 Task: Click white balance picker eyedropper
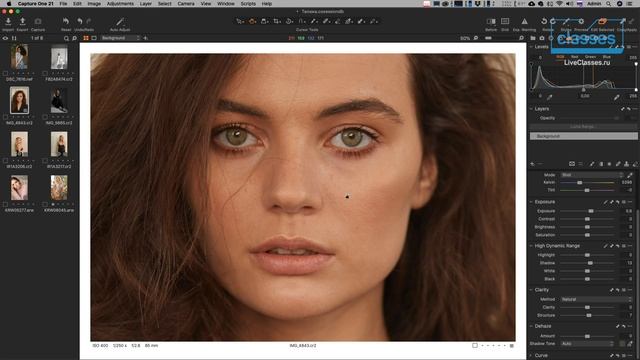tap(630, 175)
